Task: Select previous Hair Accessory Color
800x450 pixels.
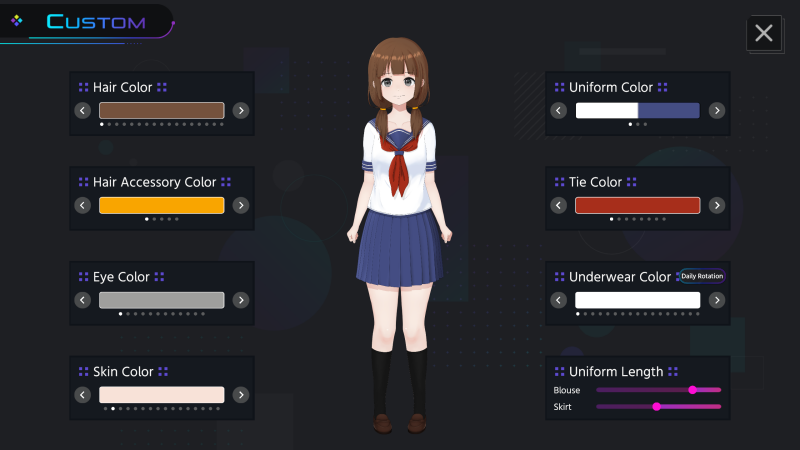Action: [x=83, y=205]
